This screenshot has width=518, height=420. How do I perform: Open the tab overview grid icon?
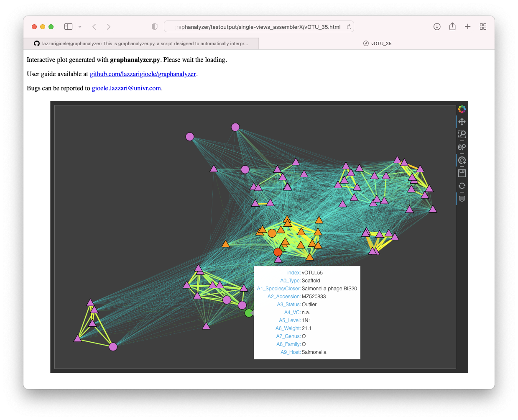click(483, 26)
